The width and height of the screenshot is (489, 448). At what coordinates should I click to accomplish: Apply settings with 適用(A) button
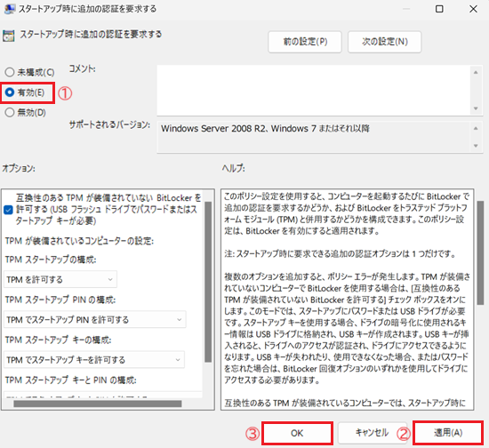(x=448, y=432)
